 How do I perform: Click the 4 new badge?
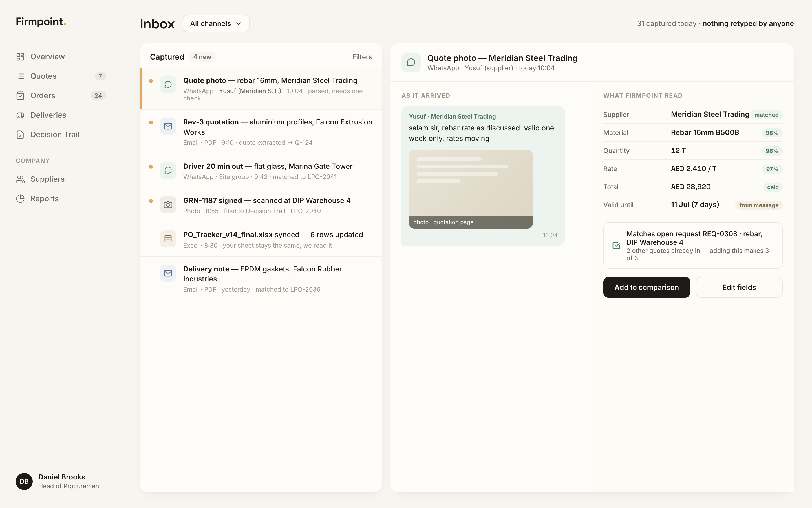pyautogui.click(x=202, y=57)
